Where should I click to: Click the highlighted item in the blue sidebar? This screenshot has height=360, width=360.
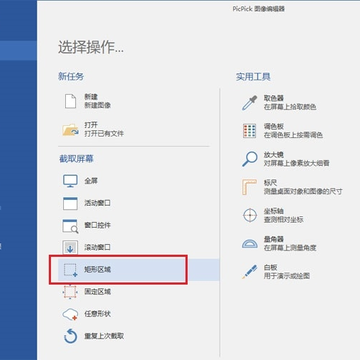18,51
